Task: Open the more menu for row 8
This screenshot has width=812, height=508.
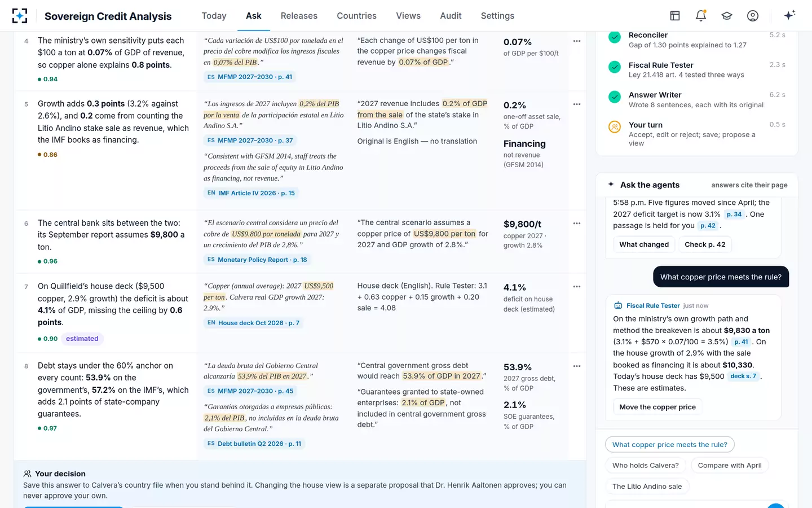Action: (x=577, y=366)
